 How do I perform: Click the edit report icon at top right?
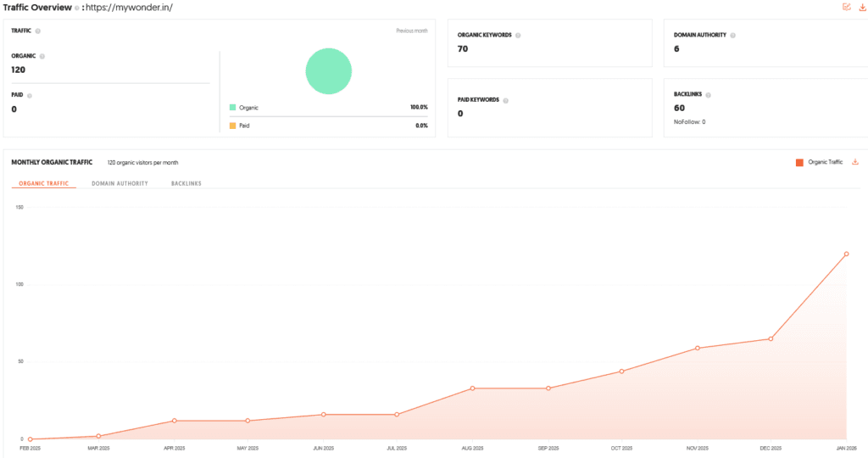point(847,7)
